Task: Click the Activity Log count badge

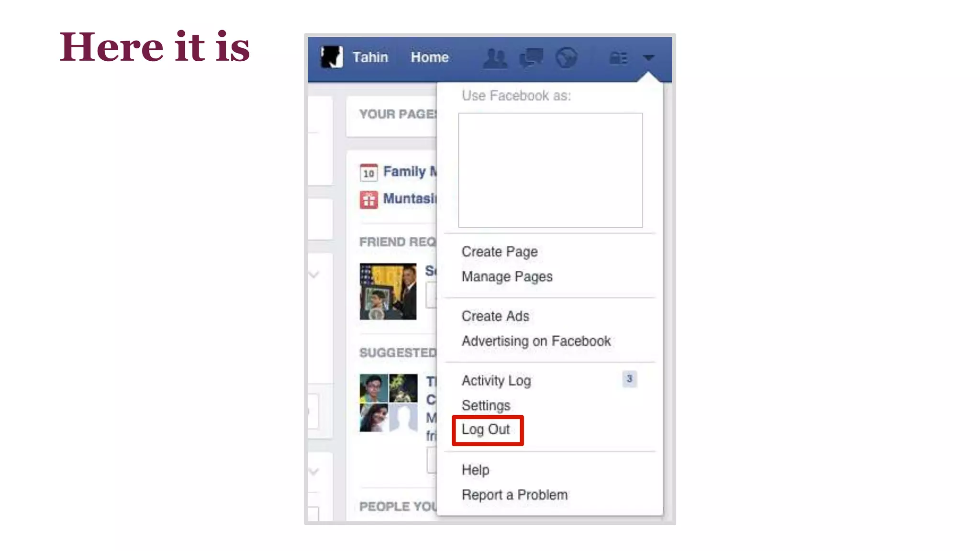Action: tap(629, 379)
